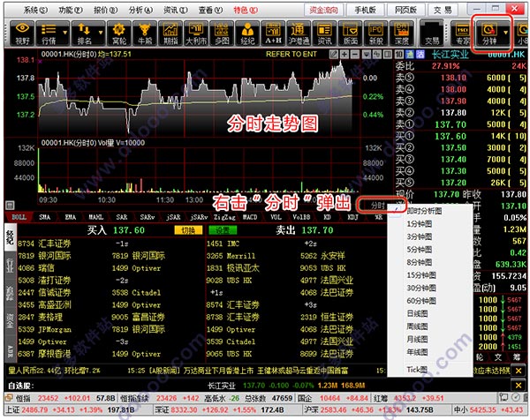Viewport: 530px width, 420px height.
Task: Open the 深度 depth icon
Action: click(402, 33)
